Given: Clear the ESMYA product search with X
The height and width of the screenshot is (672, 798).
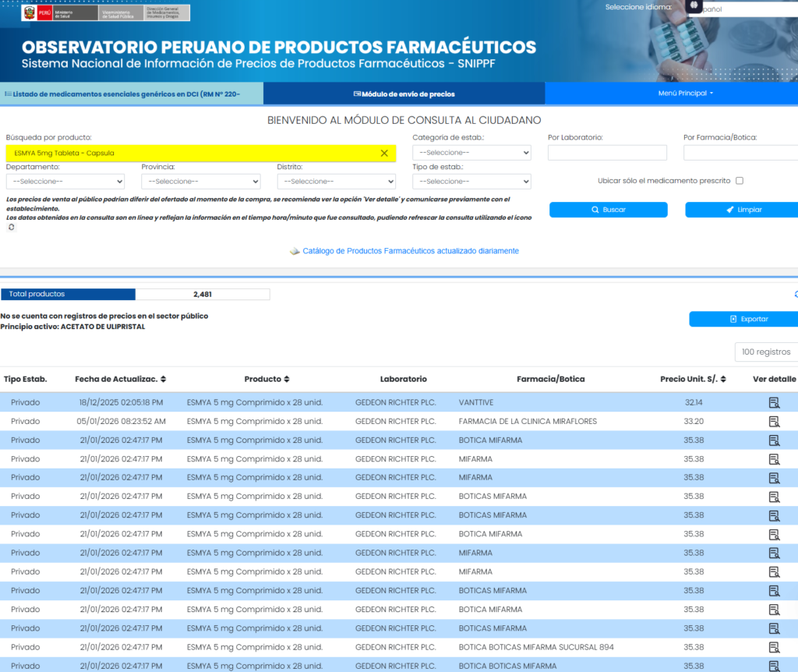Looking at the screenshot, I should click(384, 153).
